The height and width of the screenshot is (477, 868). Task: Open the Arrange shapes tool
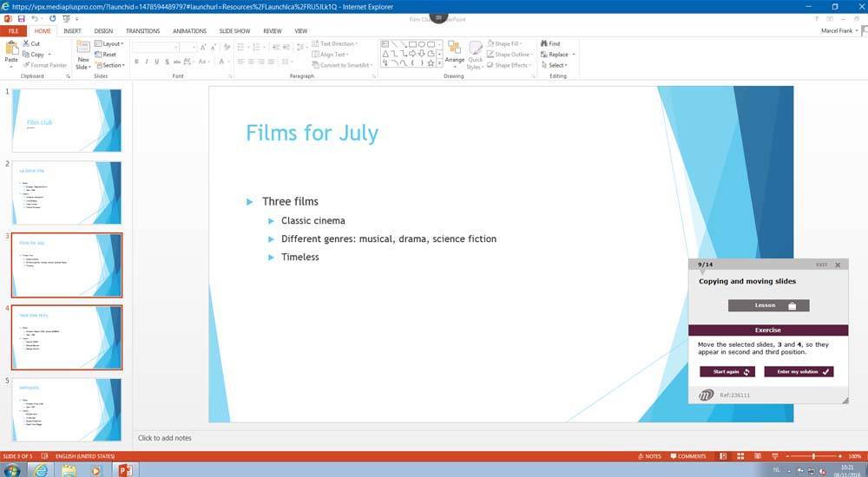pos(454,54)
